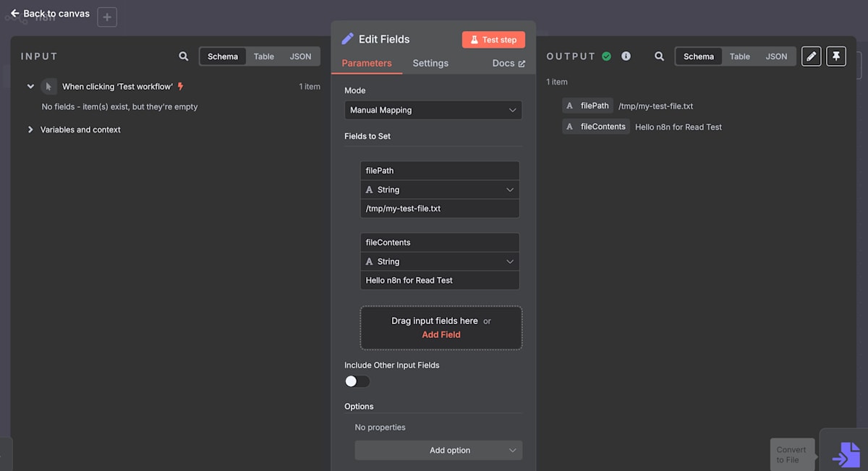Edit the fileContents name field

click(x=440, y=242)
